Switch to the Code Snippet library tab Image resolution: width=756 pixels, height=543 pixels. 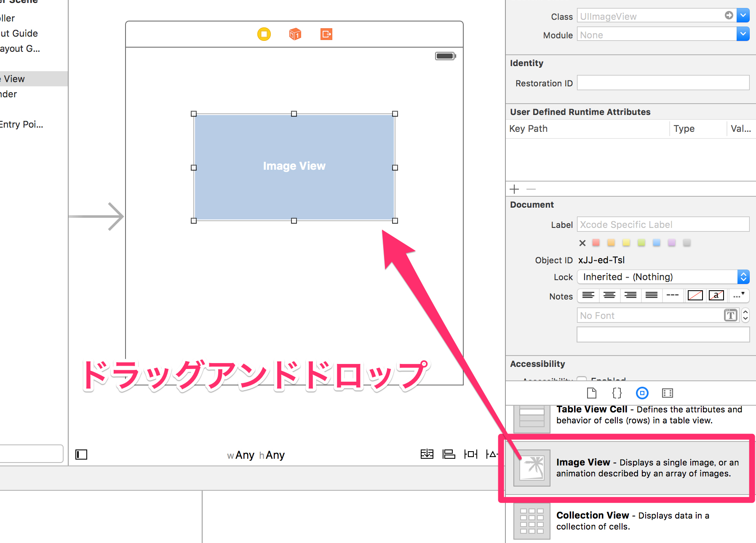tap(617, 393)
